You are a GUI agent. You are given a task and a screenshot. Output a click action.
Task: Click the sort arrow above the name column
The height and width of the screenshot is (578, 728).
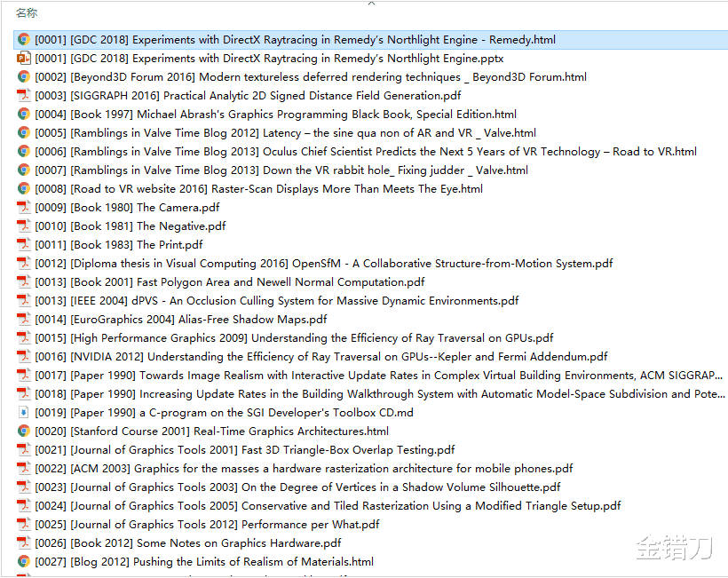pos(371,4)
